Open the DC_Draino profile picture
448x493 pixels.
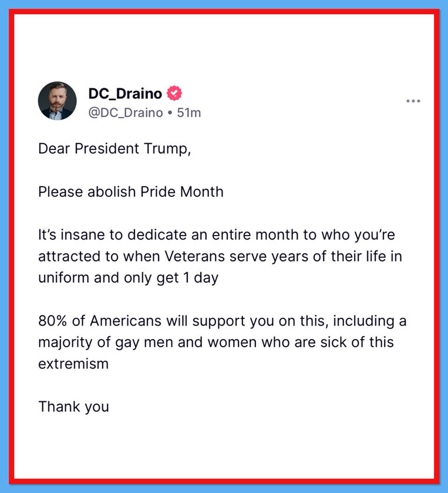tap(58, 101)
